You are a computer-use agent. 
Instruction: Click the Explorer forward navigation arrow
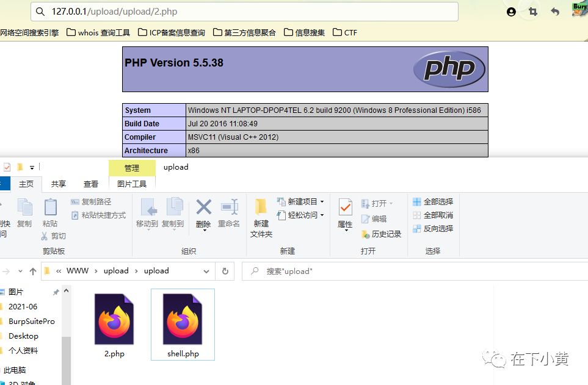pyautogui.click(x=6, y=272)
